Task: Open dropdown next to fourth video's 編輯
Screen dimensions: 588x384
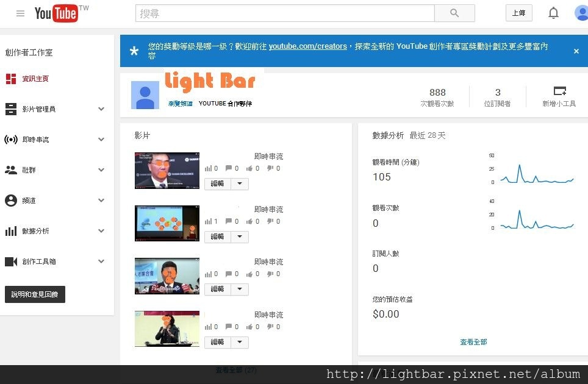Action: click(x=240, y=342)
